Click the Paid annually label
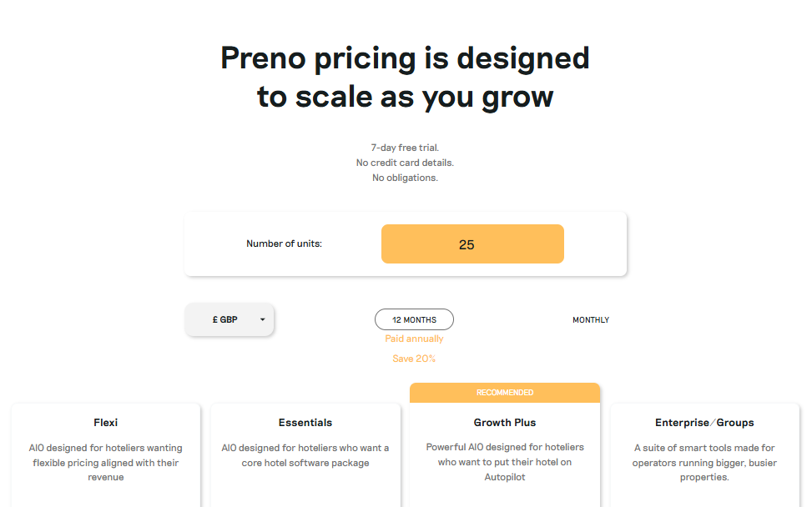This screenshot has width=812, height=507. coord(414,339)
